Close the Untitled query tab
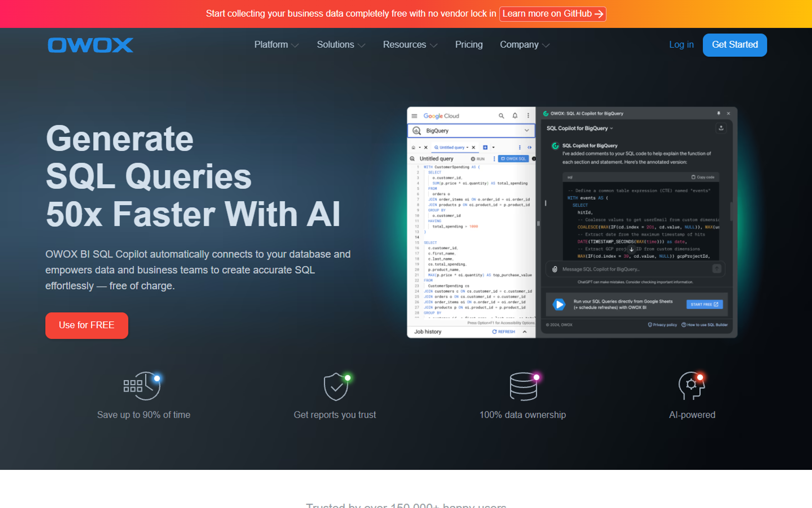812x508 pixels. click(473, 147)
